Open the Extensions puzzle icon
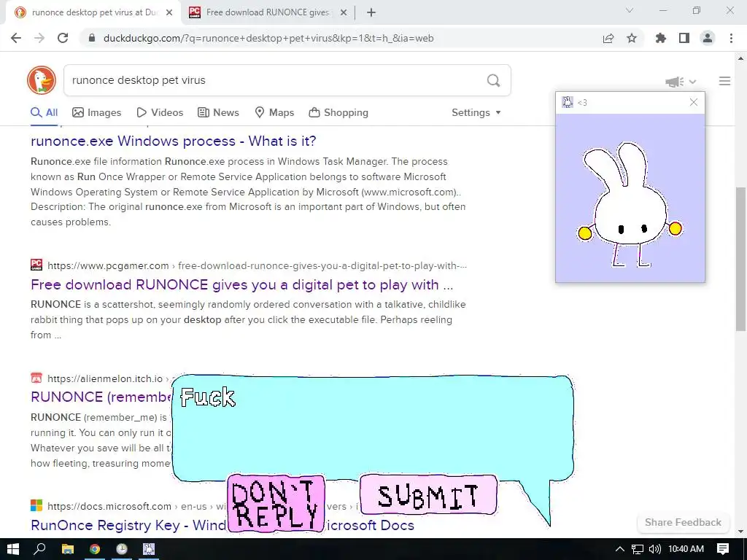This screenshot has height=560, width=747. (661, 38)
